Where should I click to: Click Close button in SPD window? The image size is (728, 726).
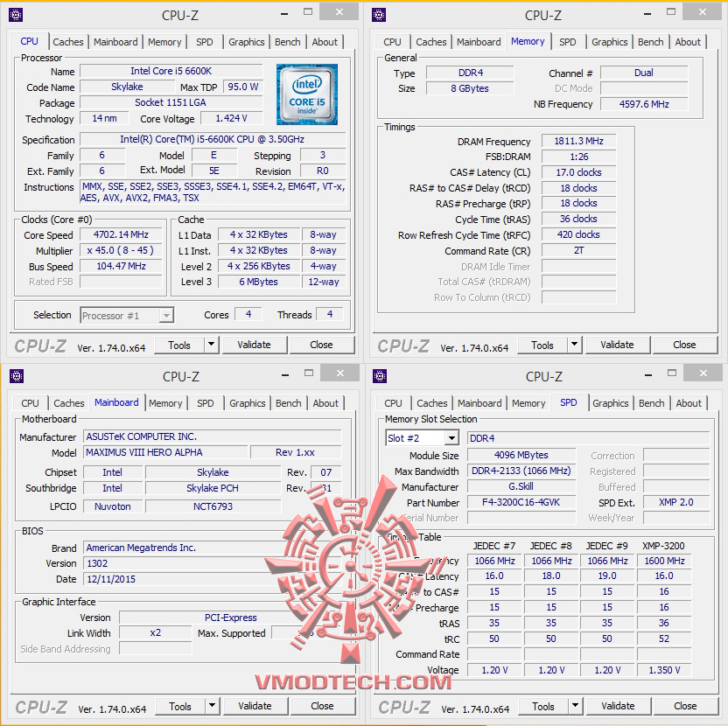point(685,706)
